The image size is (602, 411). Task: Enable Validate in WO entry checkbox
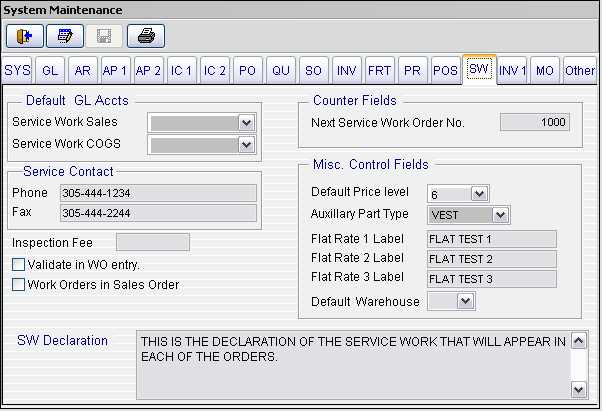pyautogui.click(x=18, y=264)
